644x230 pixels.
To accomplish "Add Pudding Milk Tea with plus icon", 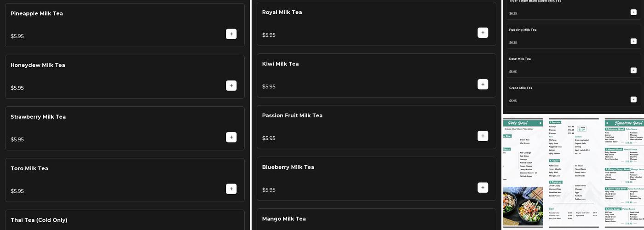I will coord(633,41).
